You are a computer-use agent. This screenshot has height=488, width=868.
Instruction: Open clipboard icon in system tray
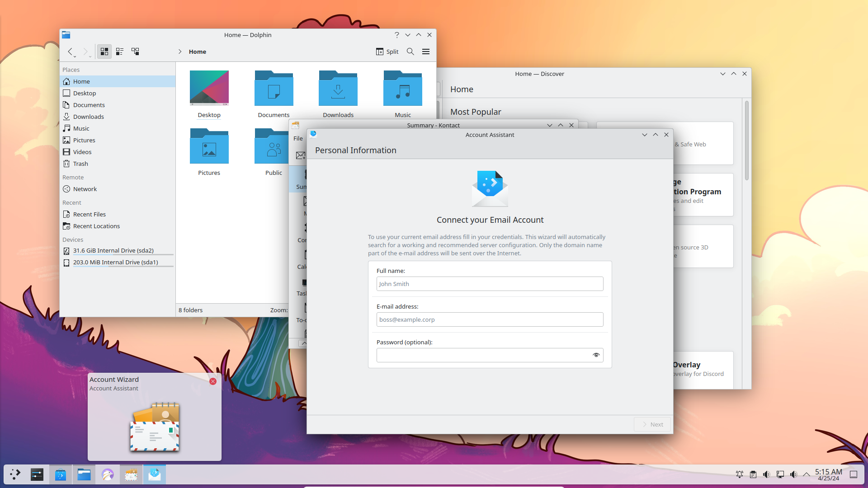pos(753,474)
